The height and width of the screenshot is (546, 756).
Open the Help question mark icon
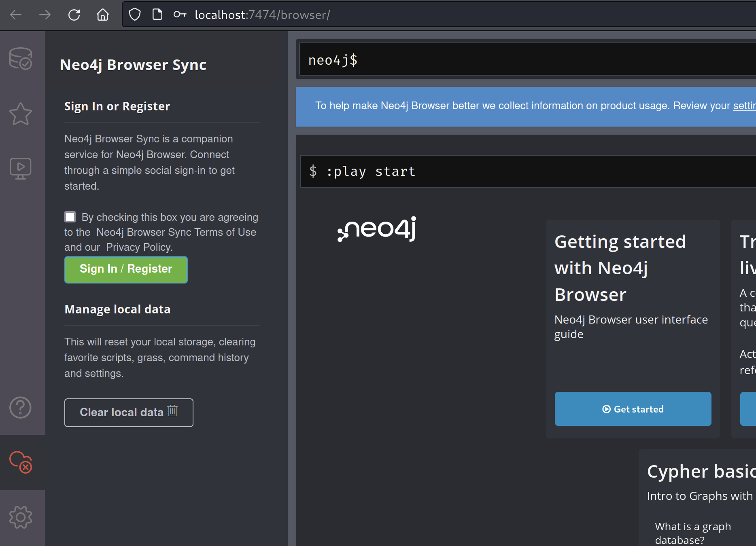[21, 407]
